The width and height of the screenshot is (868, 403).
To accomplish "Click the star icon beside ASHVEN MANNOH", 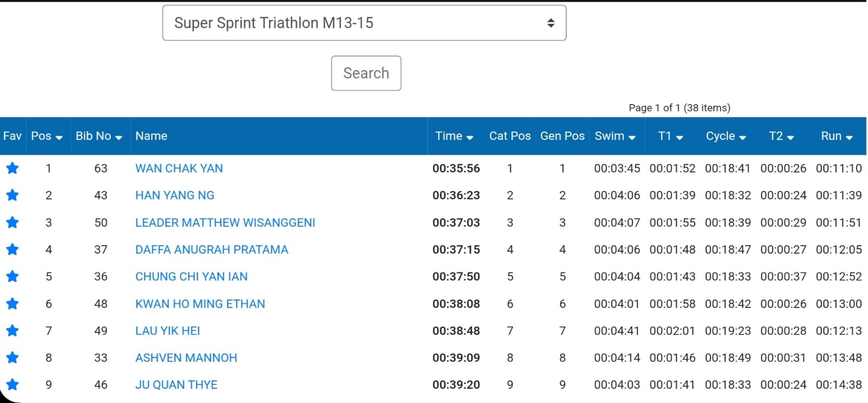I will [12, 358].
